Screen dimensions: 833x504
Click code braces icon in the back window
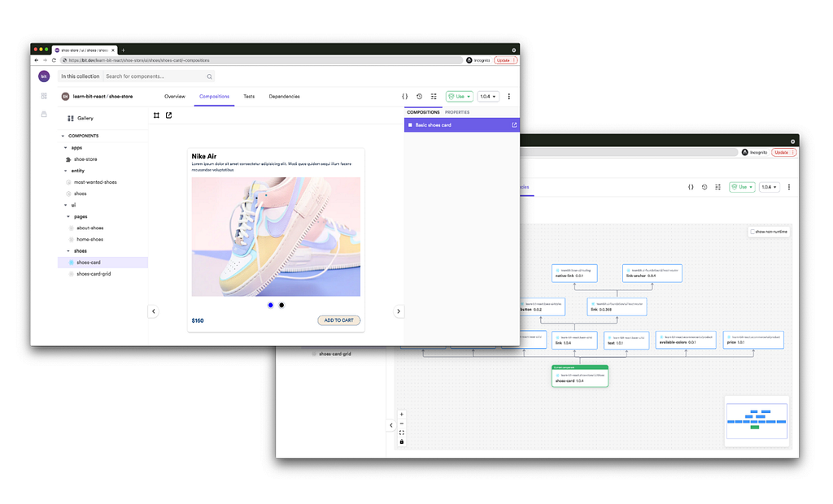point(691,187)
